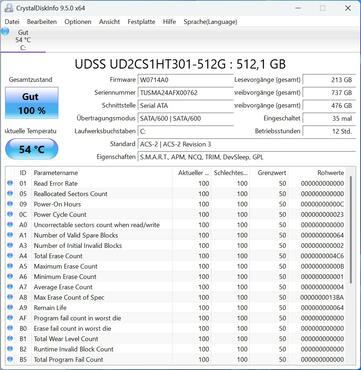Select the Gut 54 °C drive C: tab
The height and width of the screenshot is (370, 361).
click(x=23, y=40)
